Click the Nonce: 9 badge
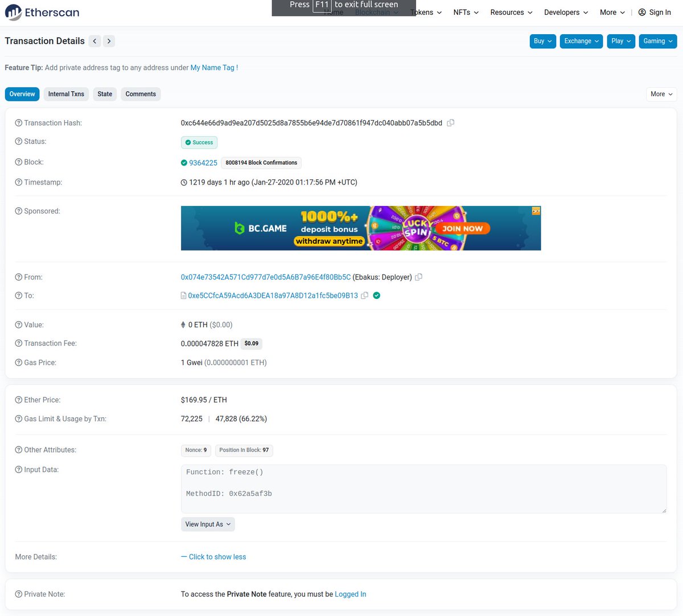The height and width of the screenshot is (616, 683). tap(196, 450)
